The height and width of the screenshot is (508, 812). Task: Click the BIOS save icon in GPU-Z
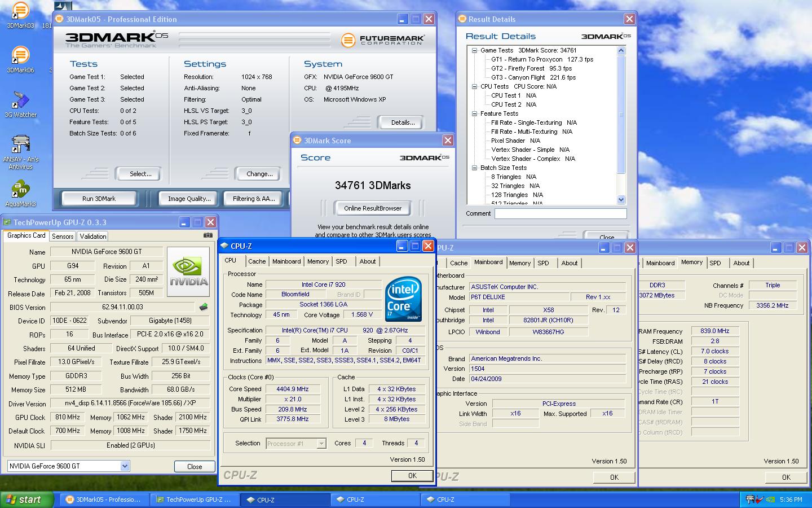204,307
